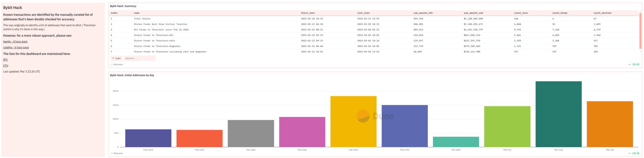Click 'Stolen Funds to Thorchain-Asgardex' cell
The image size is (644, 158).
point(157,46)
